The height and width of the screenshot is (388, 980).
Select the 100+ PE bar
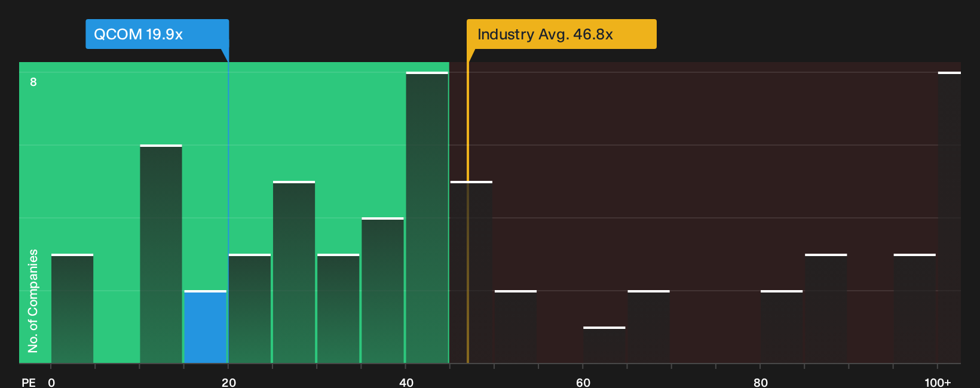[950, 218]
